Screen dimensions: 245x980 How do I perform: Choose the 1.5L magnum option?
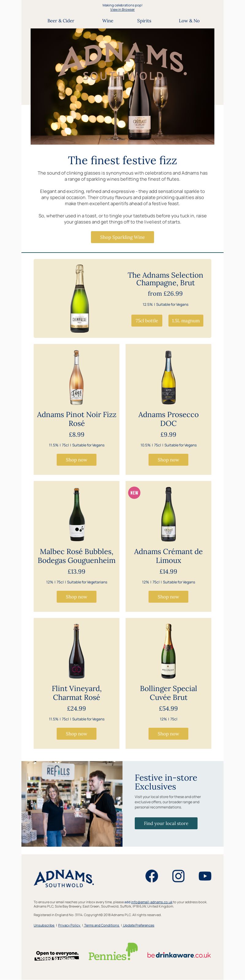tap(186, 320)
